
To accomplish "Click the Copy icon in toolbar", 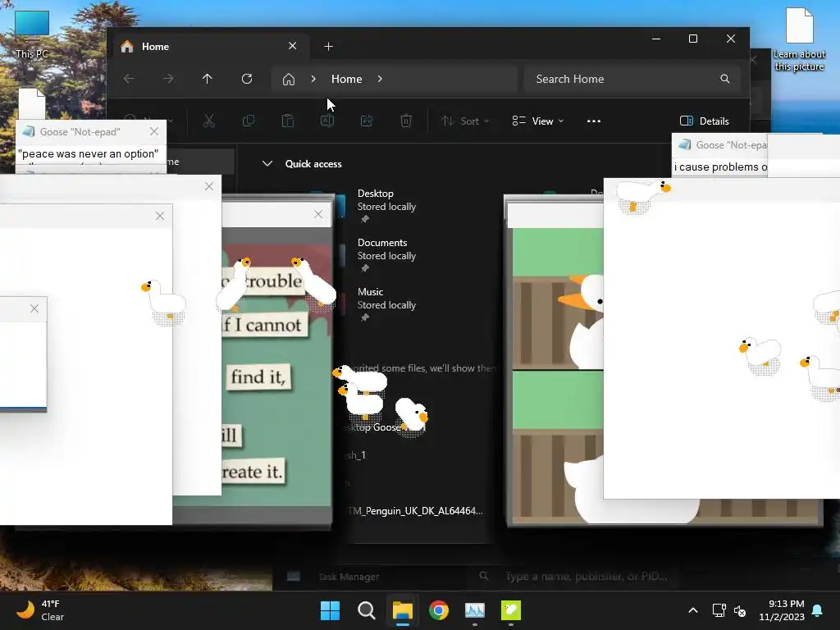I will 248,121.
